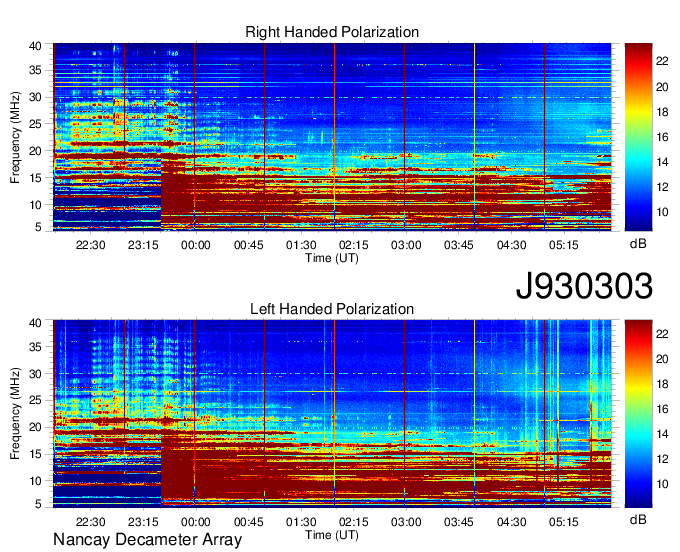Click the 23:15 time tick on the Left Handed plot

click(x=143, y=522)
